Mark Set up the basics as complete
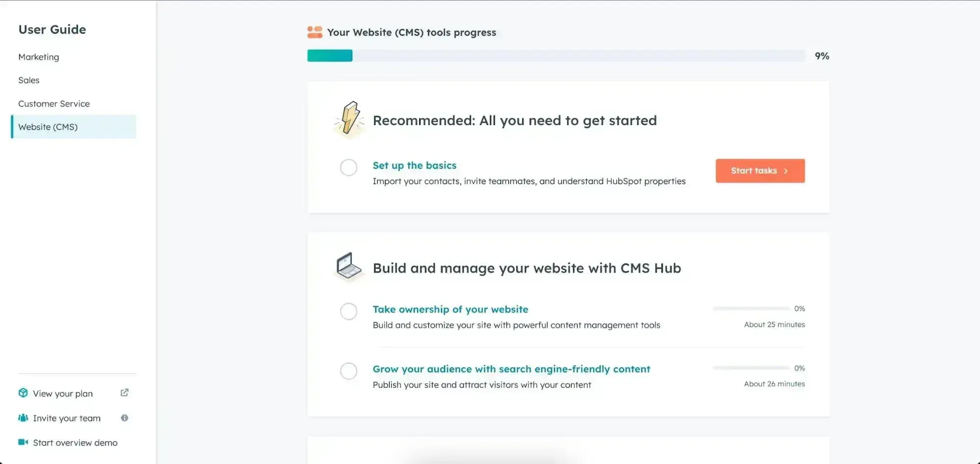The width and height of the screenshot is (980, 464). point(348,167)
